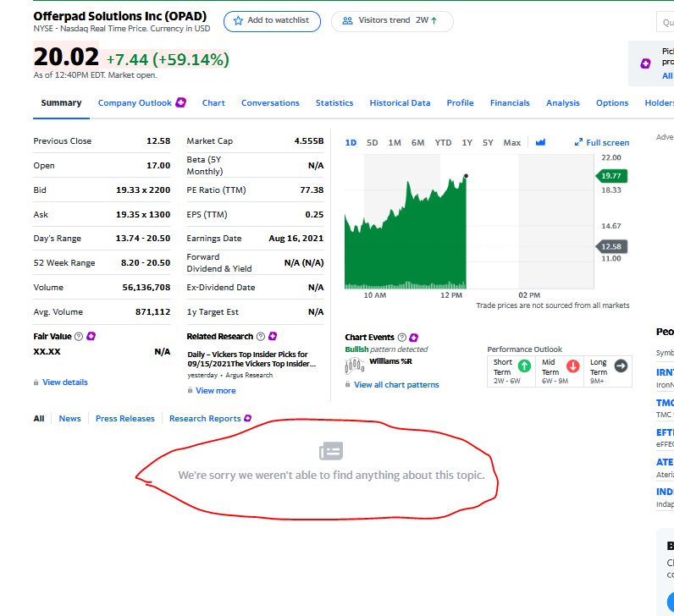Click the purple premium badge beside Fair Value
The width and height of the screenshot is (674, 616).
pos(91,336)
